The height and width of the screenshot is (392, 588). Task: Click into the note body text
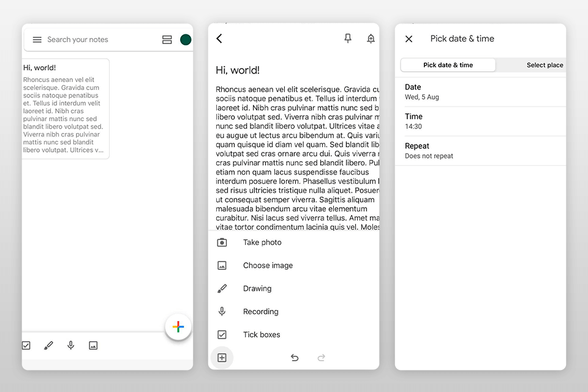pos(298,158)
